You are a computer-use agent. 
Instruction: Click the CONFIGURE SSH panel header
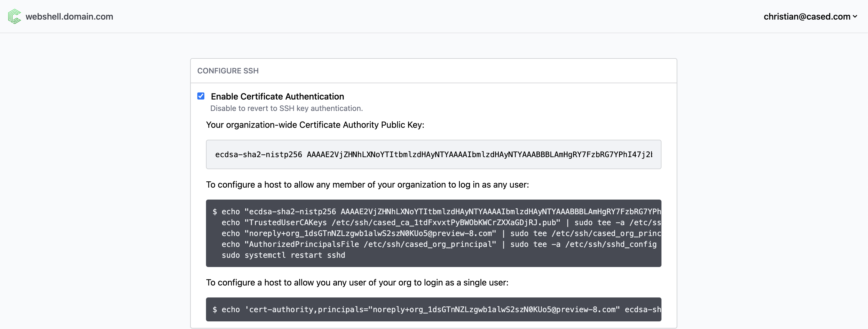coord(228,71)
